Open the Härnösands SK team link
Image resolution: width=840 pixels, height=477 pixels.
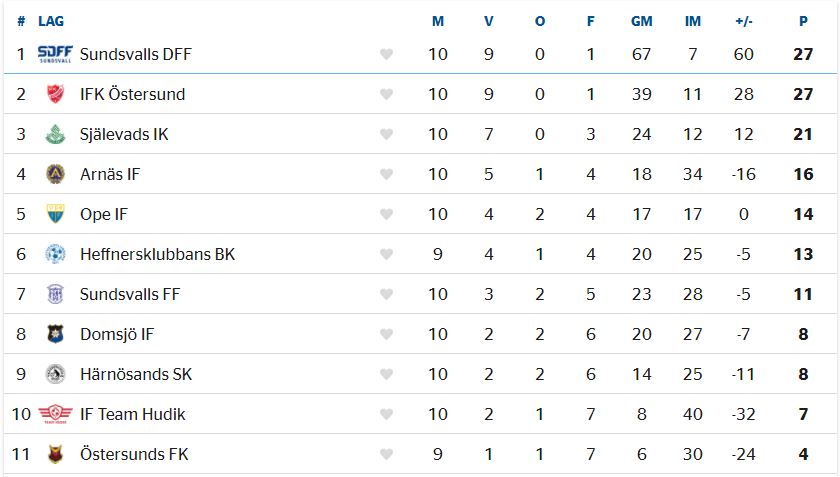click(x=136, y=374)
